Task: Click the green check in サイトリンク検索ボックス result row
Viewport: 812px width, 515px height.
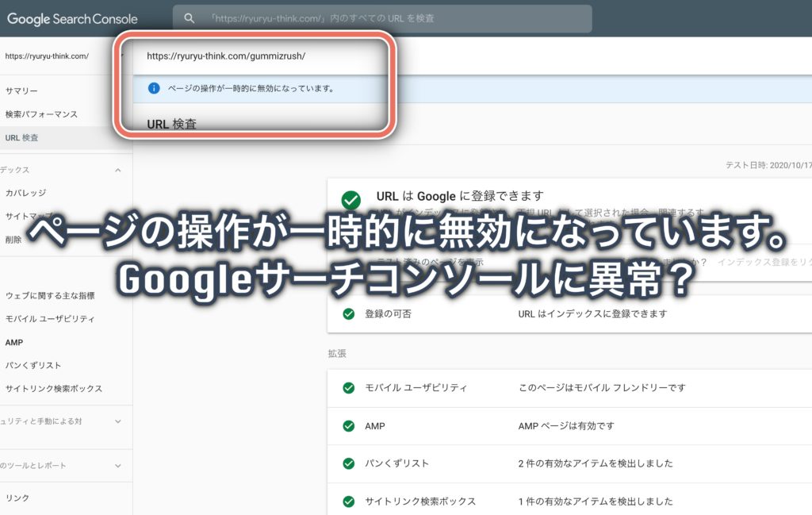Action: pyautogui.click(x=349, y=502)
